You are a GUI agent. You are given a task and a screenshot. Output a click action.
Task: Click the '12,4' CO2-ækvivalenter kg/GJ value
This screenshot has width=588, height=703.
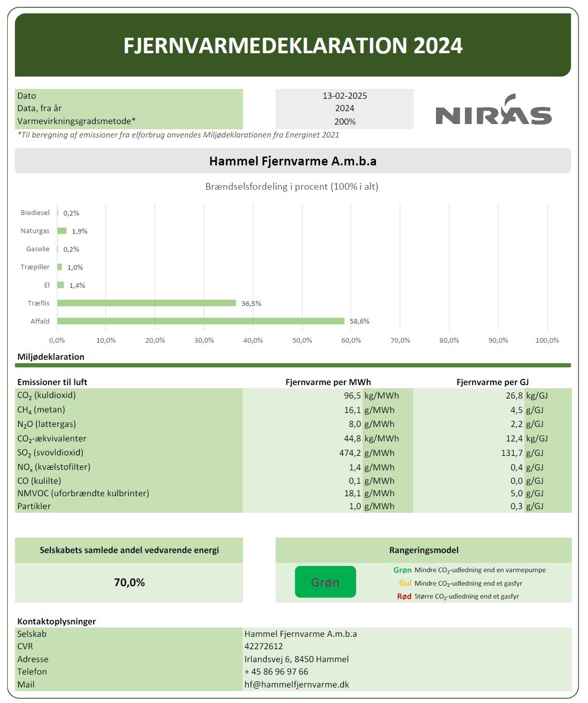click(x=514, y=438)
